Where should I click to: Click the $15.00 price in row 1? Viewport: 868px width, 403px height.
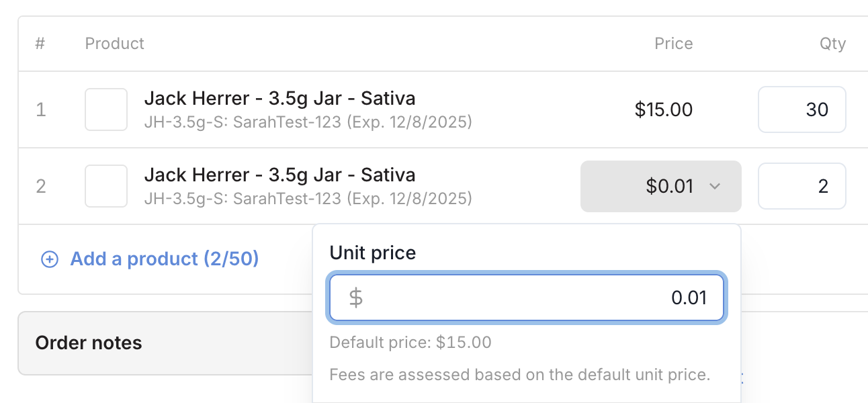click(663, 109)
